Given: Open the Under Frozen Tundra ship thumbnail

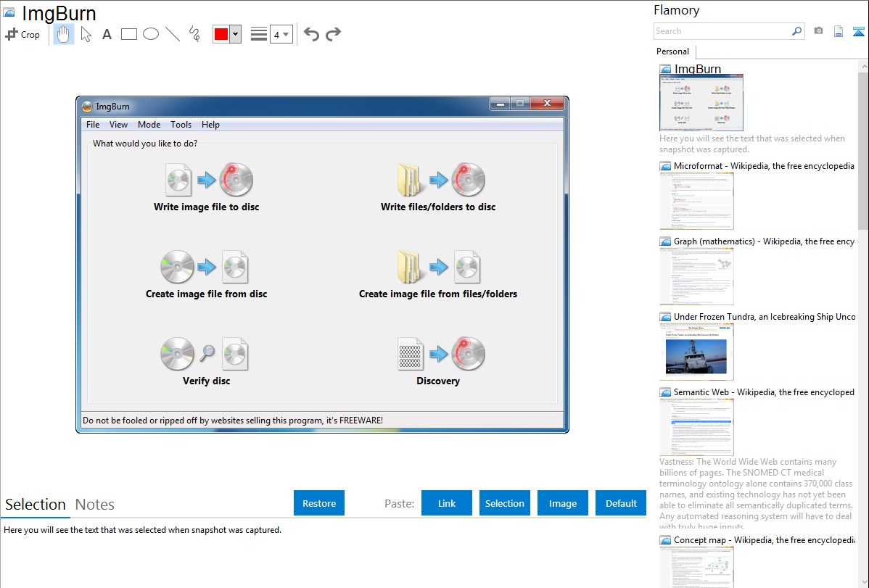Looking at the screenshot, I should (696, 352).
